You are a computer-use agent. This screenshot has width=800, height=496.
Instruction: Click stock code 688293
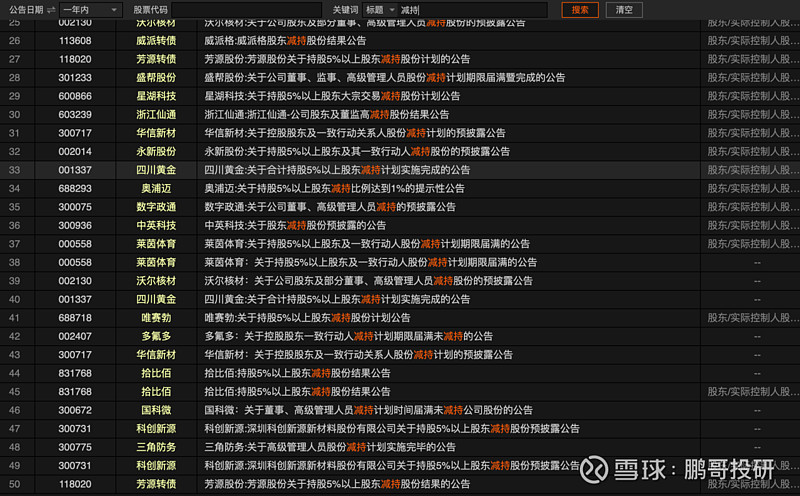pos(75,188)
